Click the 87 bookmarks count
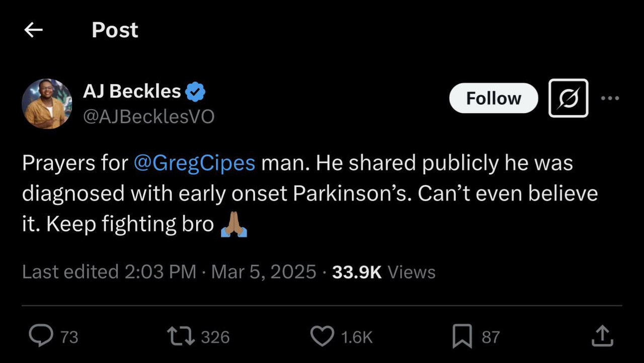The height and width of the screenshot is (363, 644). pos(491,337)
